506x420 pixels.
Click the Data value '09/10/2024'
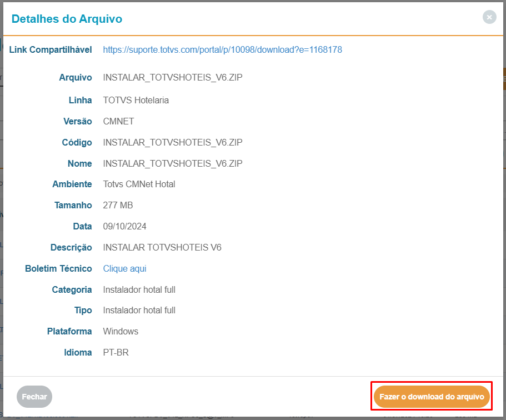124,226
